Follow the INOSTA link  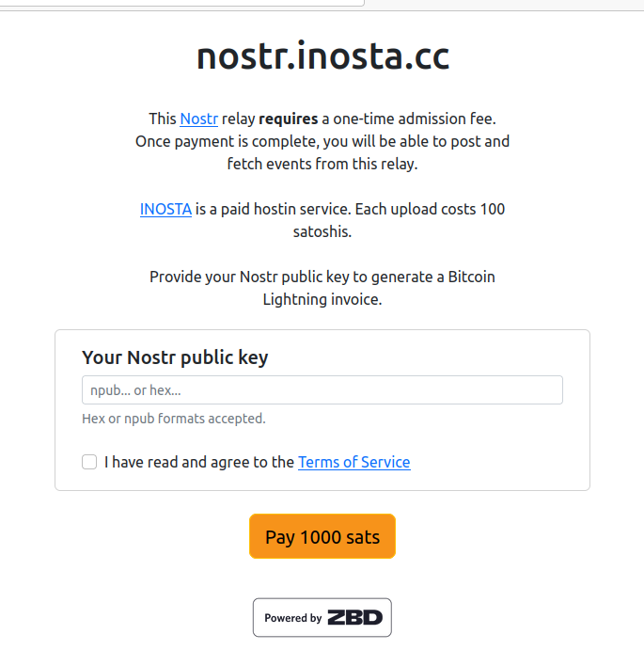(165, 209)
